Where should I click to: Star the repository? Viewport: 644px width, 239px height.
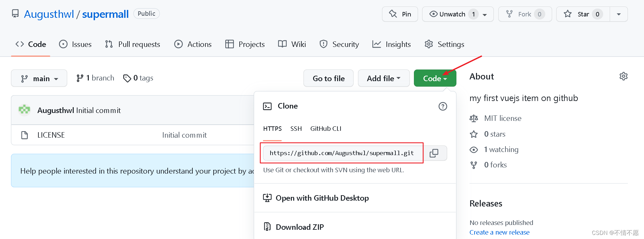(x=583, y=14)
